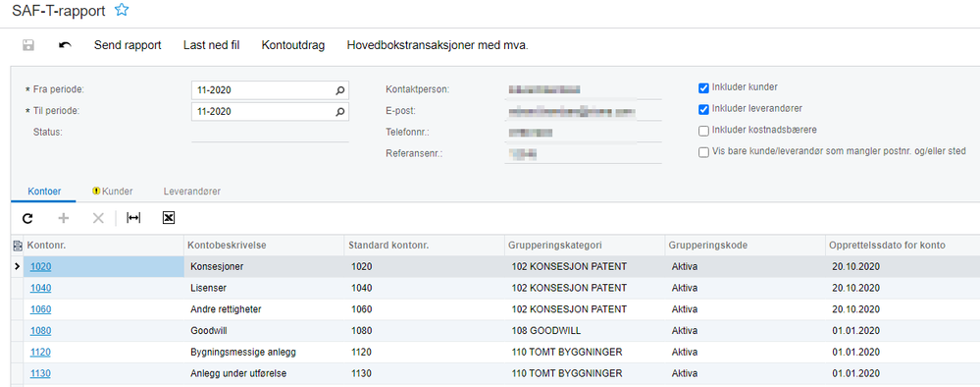Select date 20.10.2020 in row 1060
The image size is (980, 387).
tap(903, 309)
